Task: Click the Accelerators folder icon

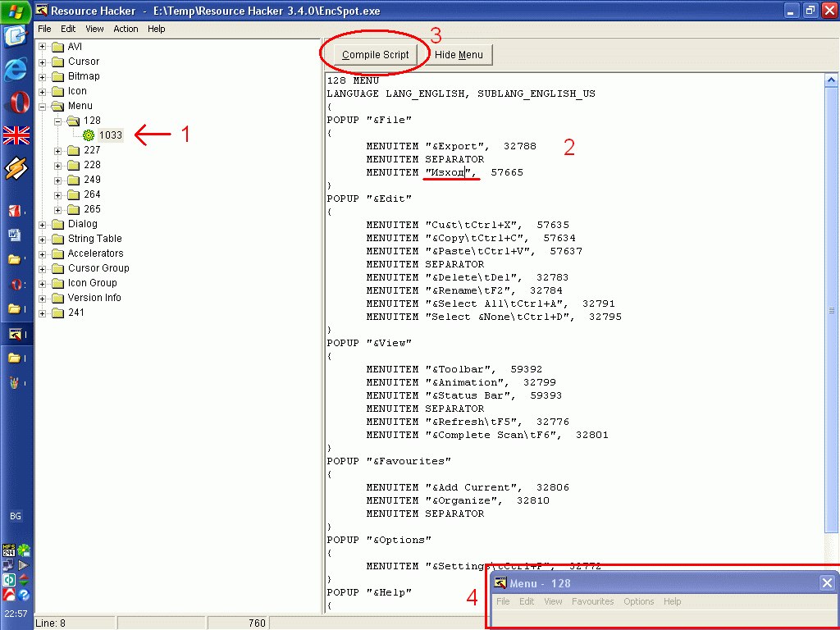Action: (58, 253)
